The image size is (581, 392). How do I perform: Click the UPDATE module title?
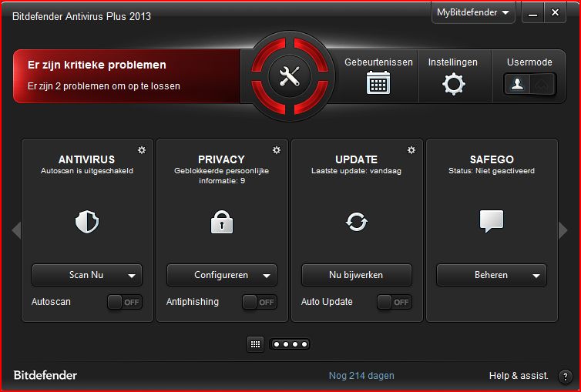[x=356, y=159]
